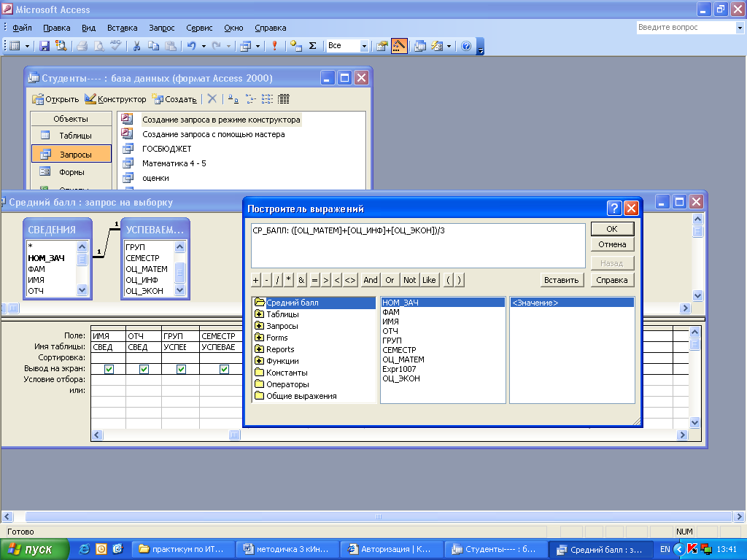Click the УСПЕВАЕМОСТЬ field list scrollbar thumb
The image size is (747, 560).
pos(179,272)
